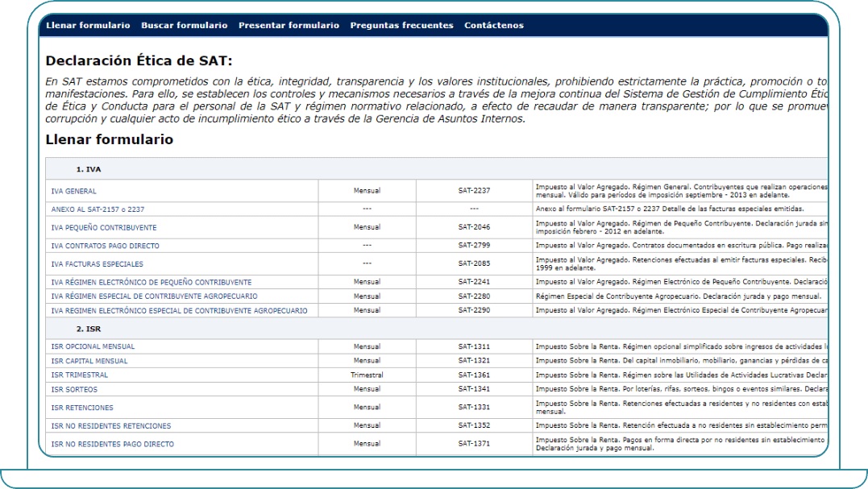Open Preguntas frecuentes
Viewport: 868px width, 489px height.
(x=402, y=26)
